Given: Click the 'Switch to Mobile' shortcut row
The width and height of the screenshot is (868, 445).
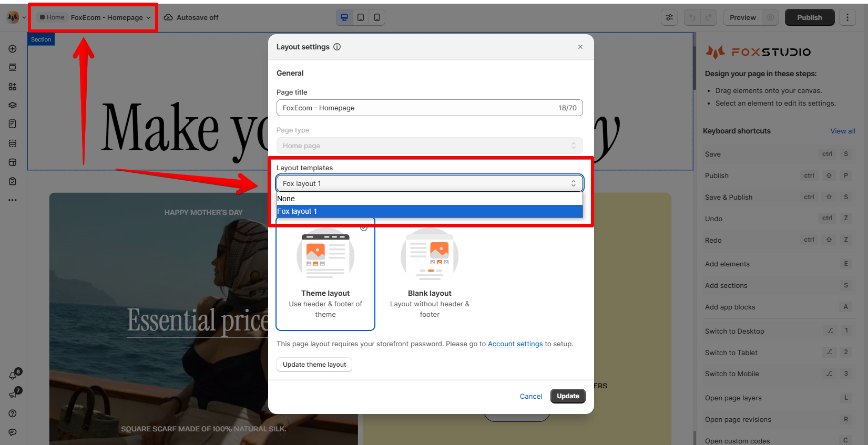Looking at the screenshot, I should coord(779,374).
